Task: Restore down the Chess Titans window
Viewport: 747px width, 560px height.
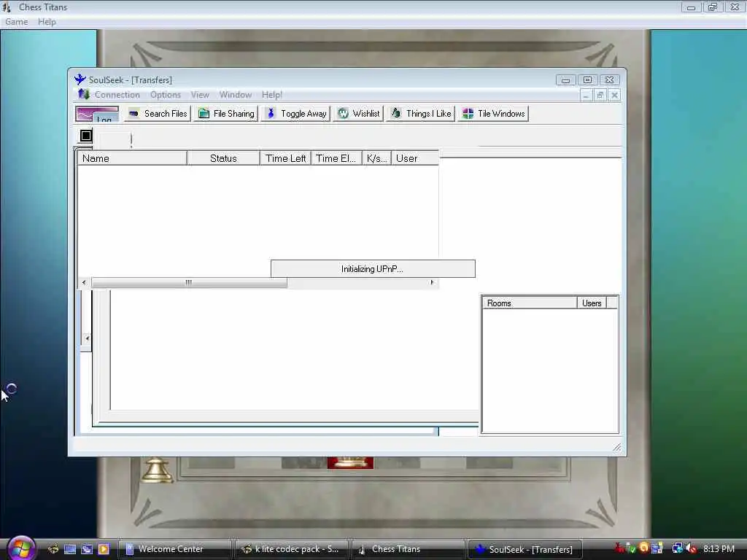Action: point(713,7)
